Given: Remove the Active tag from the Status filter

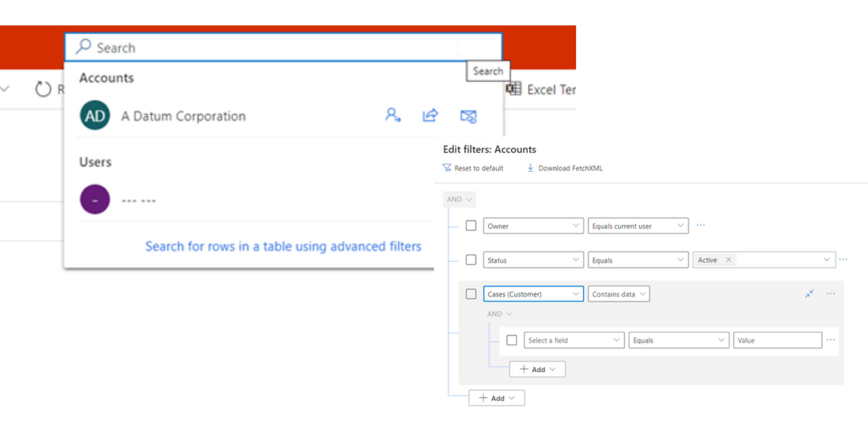Looking at the screenshot, I should click(x=729, y=260).
